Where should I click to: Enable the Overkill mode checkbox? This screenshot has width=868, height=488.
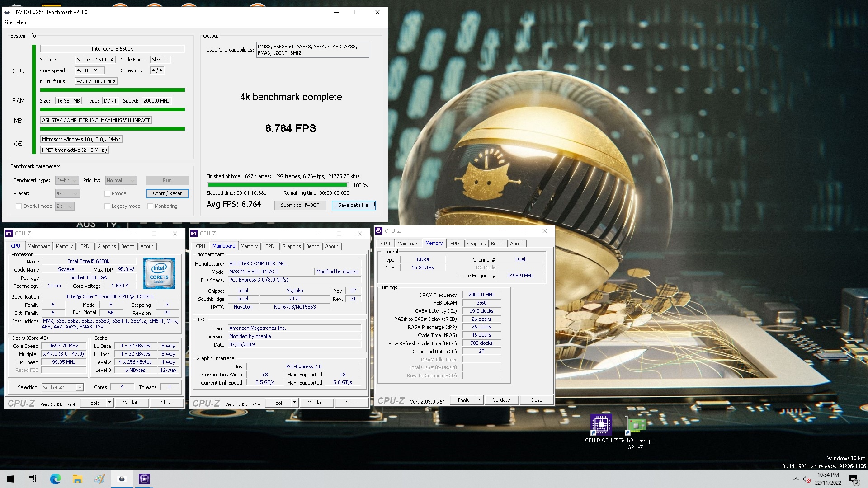pyautogui.click(x=19, y=206)
